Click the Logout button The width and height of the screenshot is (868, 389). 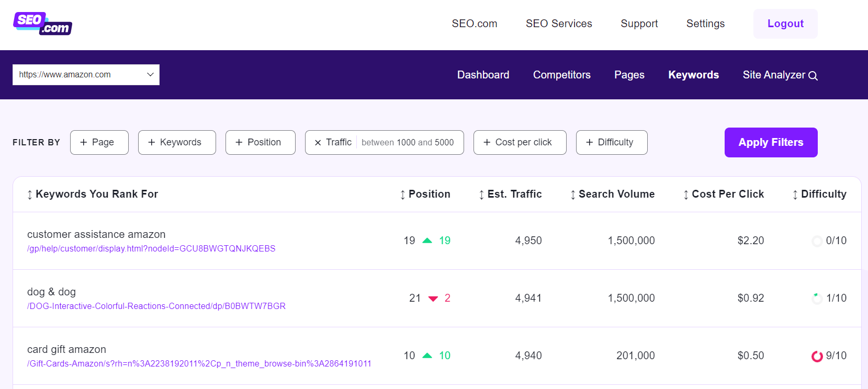(x=785, y=24)
